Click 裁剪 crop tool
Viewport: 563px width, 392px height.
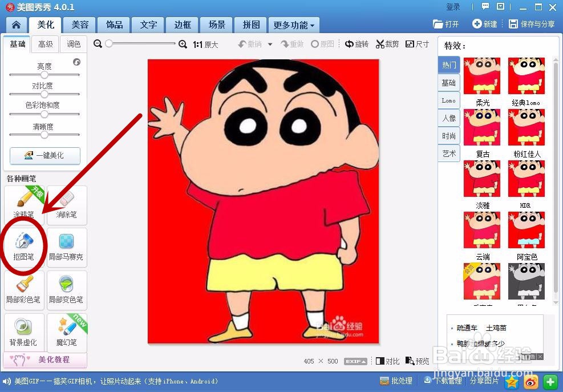[387, 44]
